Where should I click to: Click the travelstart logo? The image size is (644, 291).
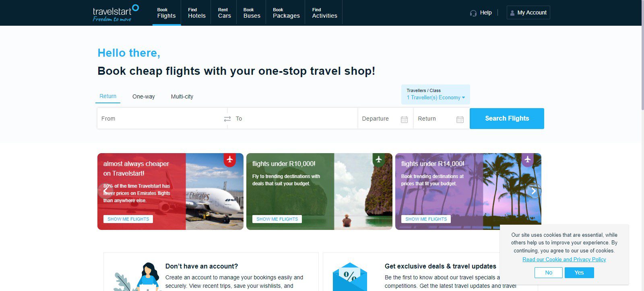[x=116, y=13]
